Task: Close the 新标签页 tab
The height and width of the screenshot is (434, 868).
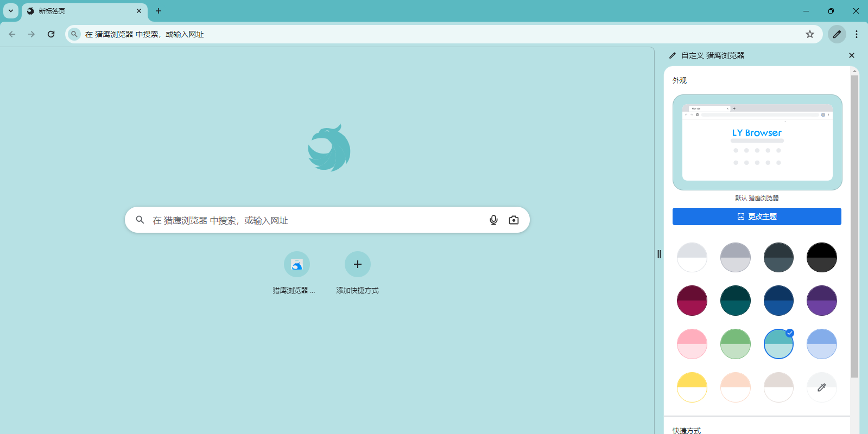Action: 139,11
